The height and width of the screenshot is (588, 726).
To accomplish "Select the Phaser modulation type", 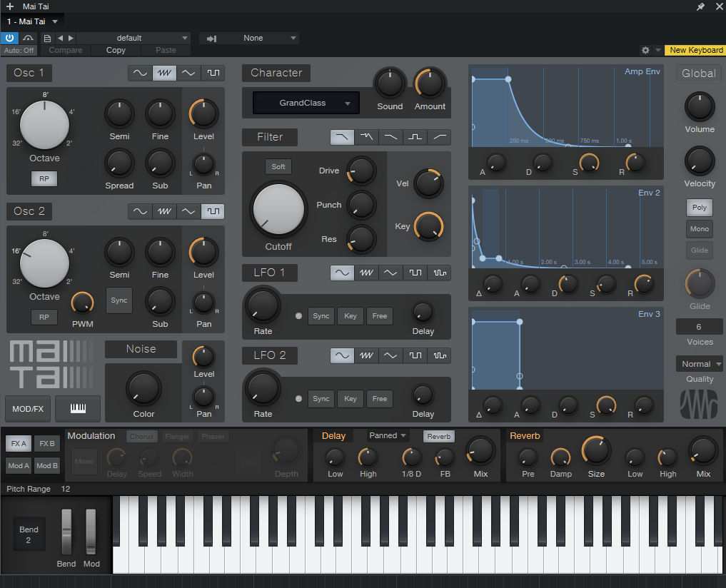I will click(213, 436).
